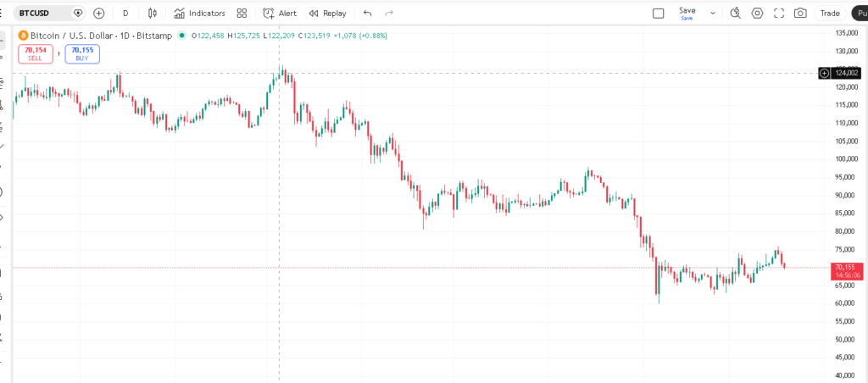Viewport: 868px width, 383px height.
Task: Click the 124,002 crosshair price label plus
Action: [824, 73]
